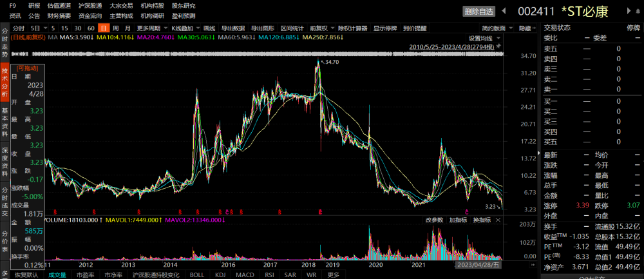
Task: Select the 技术分析 sidebar tab
Action: point(5,82)
